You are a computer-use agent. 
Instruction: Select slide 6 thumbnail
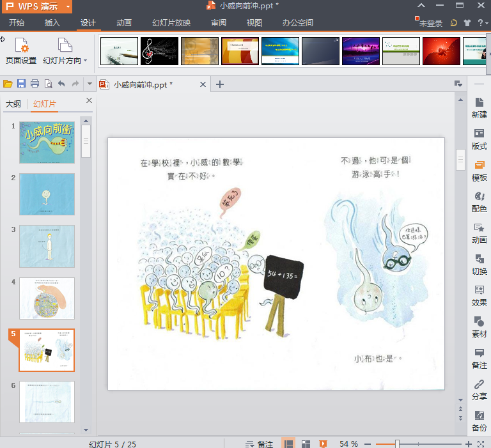[x=47, y=401]
